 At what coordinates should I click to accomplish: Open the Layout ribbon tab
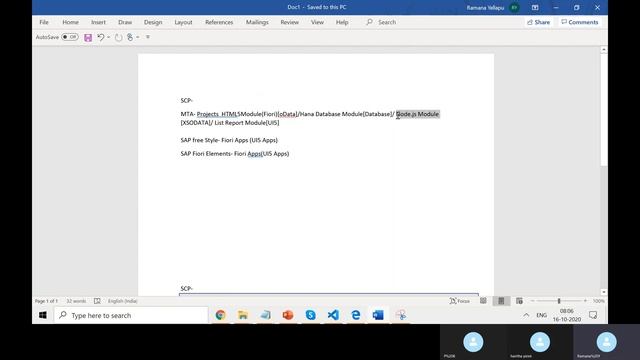point(183,22)
